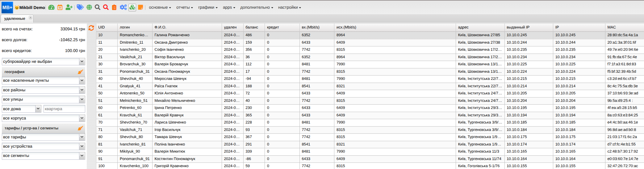This screenshot has height=169, width=644.
Task: Expand the все сегменты dropdown
Action: point(82,156)
